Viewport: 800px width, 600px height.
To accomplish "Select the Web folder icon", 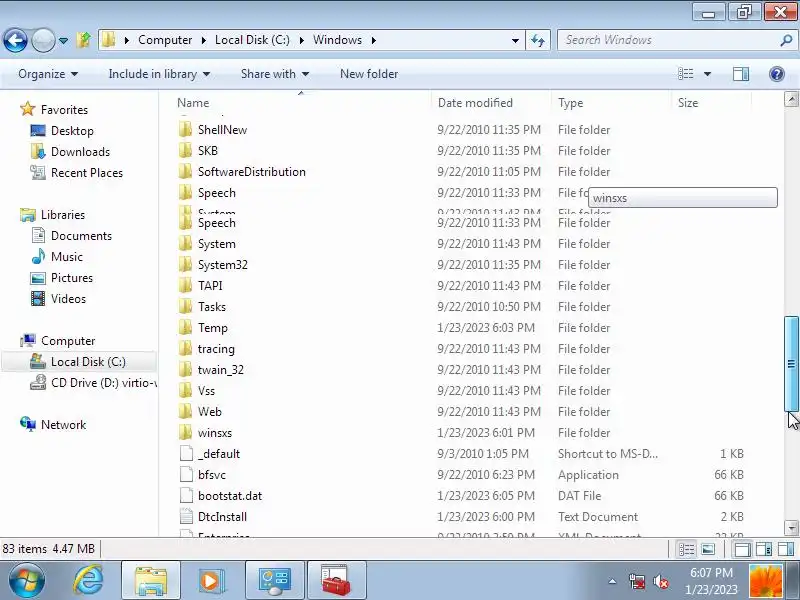I will coord(185,411).
